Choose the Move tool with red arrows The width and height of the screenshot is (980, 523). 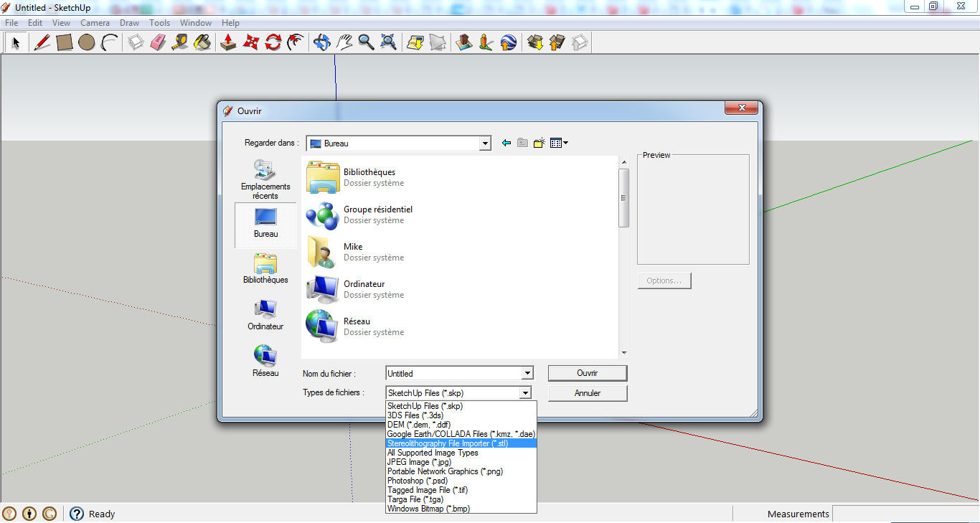pos(250,42)
